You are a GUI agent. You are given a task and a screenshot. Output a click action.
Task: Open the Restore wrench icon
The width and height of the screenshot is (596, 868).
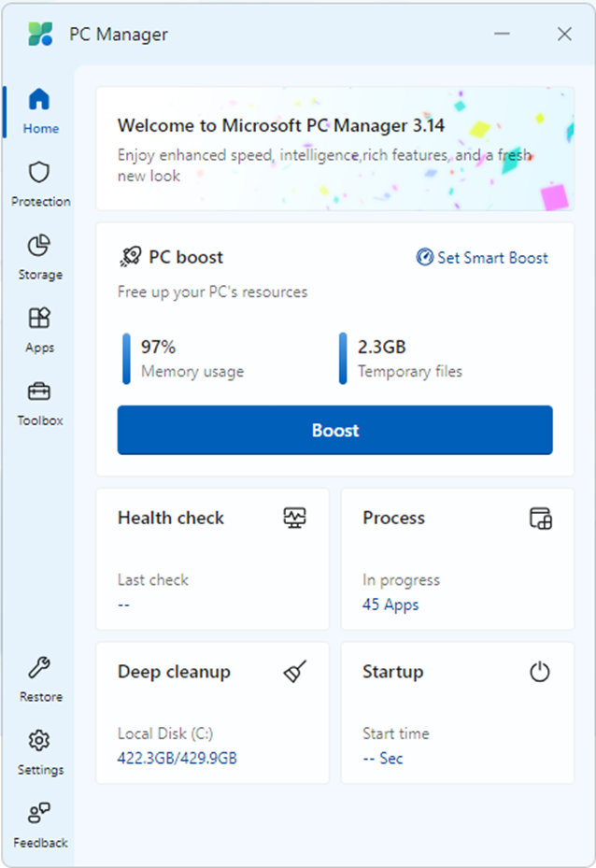(39, 668)
